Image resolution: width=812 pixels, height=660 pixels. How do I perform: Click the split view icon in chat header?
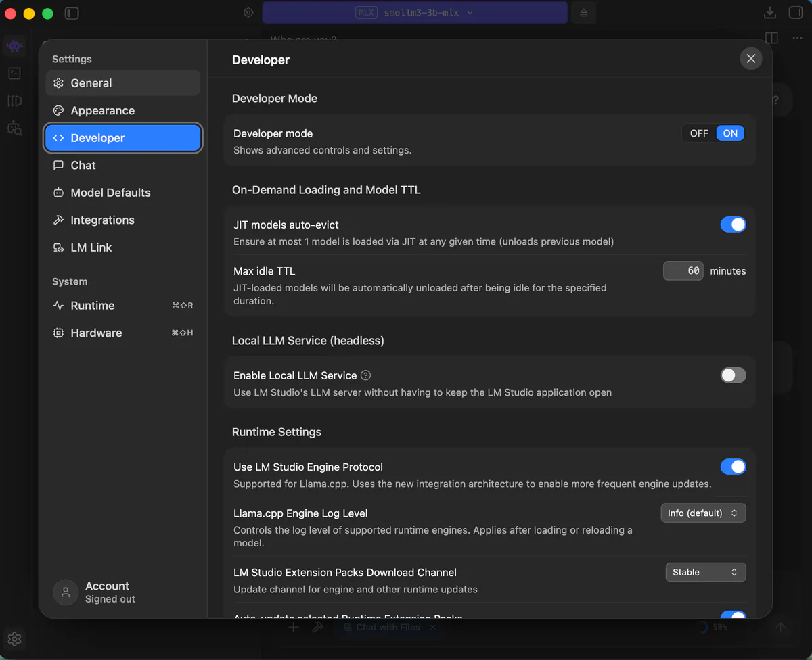pyautogui.click(x=771, y=38)
